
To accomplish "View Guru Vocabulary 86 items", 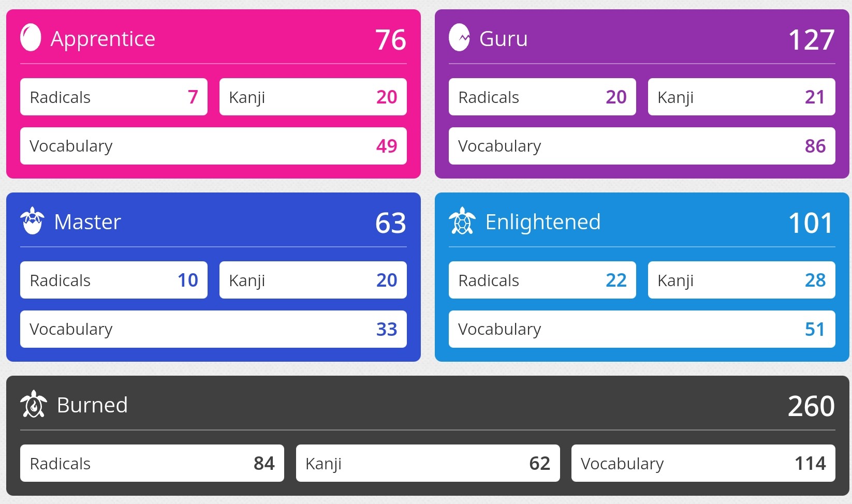I will pos(642,146).
